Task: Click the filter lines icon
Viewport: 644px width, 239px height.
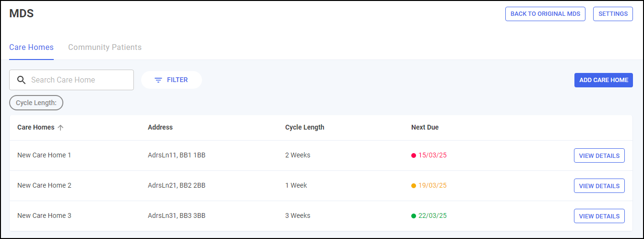Action: pos(158,80)
